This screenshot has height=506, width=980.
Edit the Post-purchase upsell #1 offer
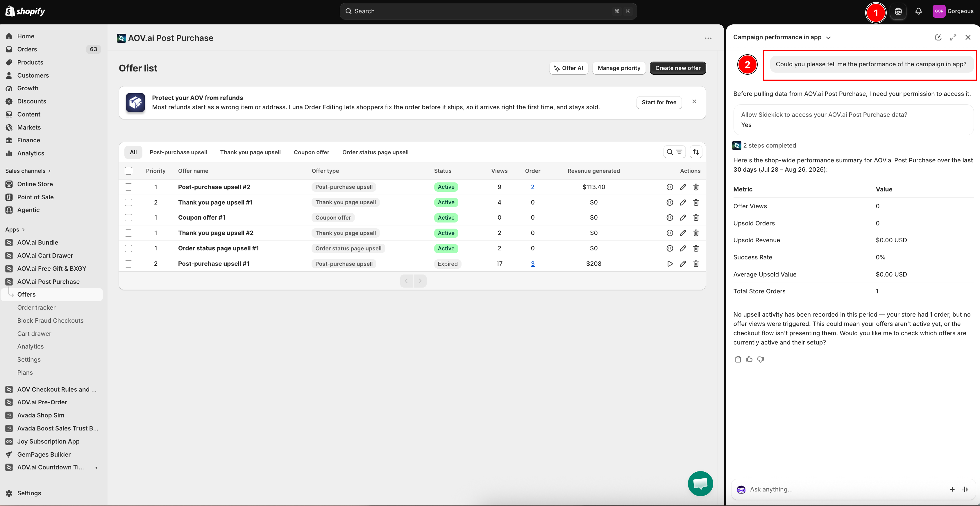click(x=683, y=264)
